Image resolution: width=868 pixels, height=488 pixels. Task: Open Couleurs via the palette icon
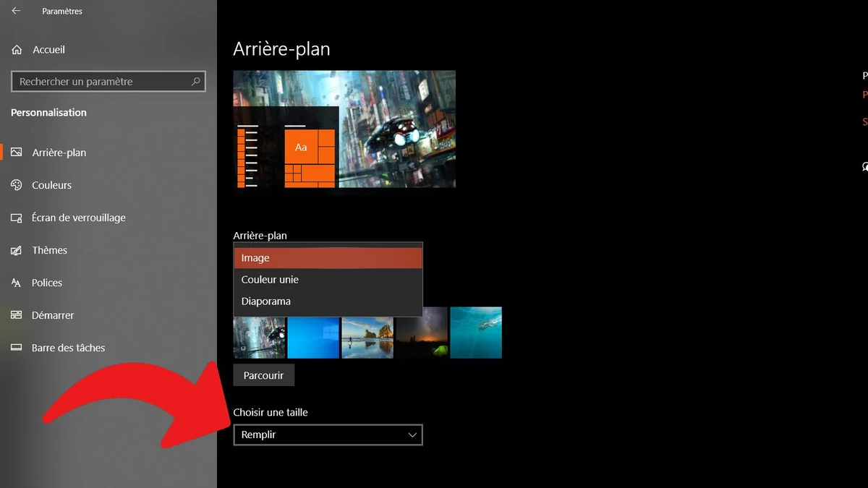[x=17, y=185]
